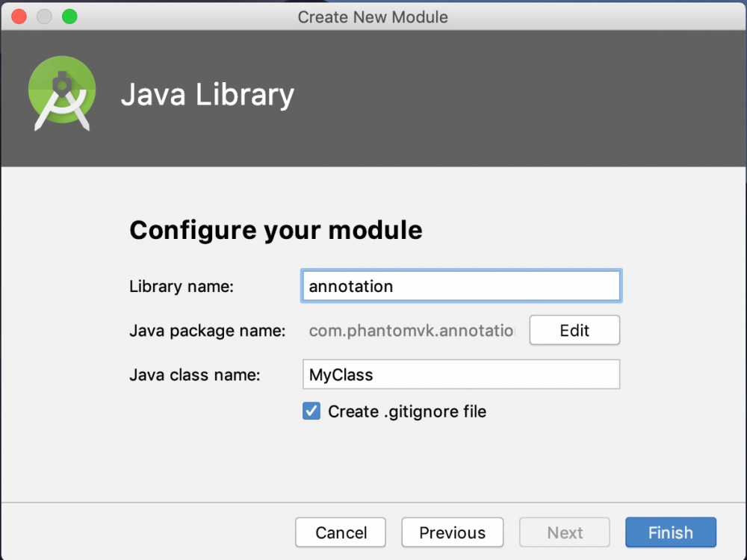Click the gray minimize window button
Image resolution: width=747 pixels, height=560 pixels.
[x=44, y=16]
